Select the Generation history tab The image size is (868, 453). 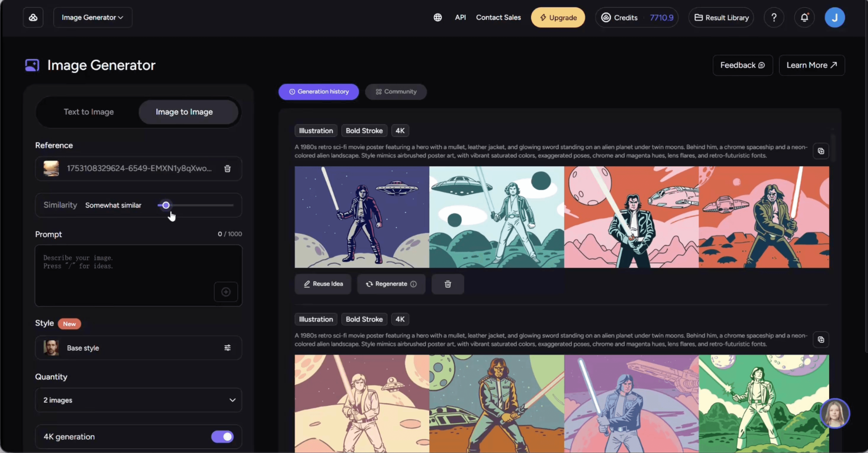click(x=319, y=92)
